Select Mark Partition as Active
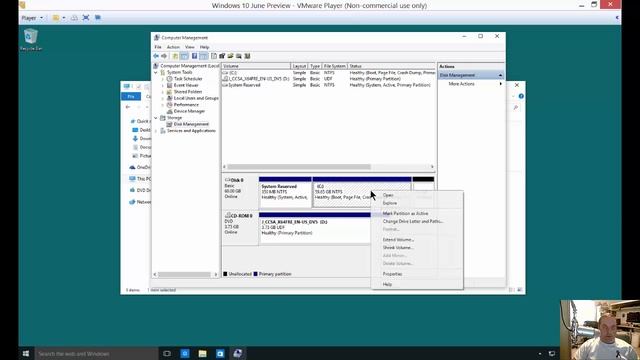Image resolution: width=640 pixels, height=360 pixels. [x=417, y=213]
